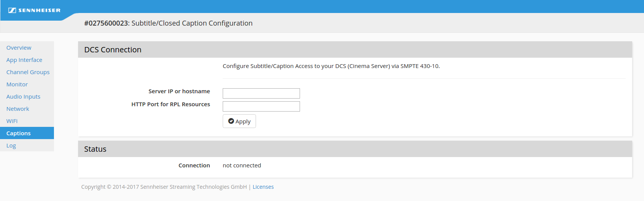Go to App Interface settings

(24, 60)
